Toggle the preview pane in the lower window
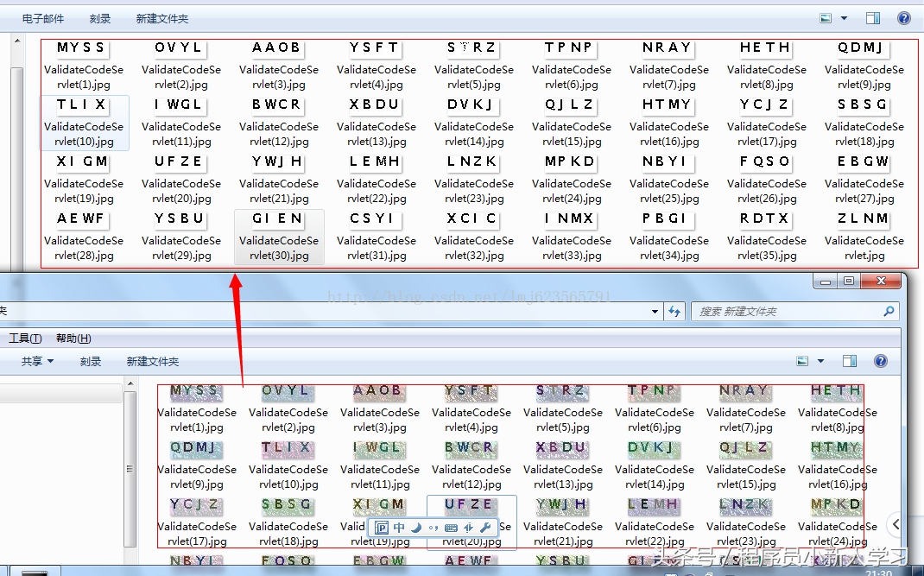 click(x=850, y=361)
